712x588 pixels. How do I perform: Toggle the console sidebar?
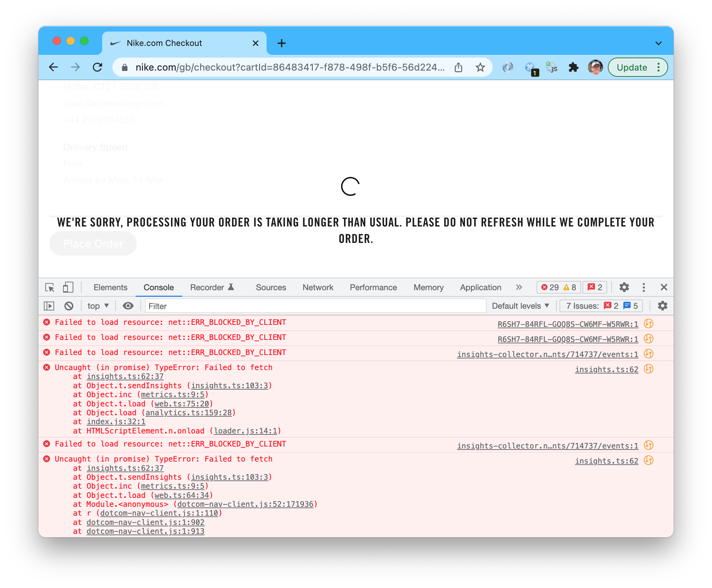pos(49,306)
